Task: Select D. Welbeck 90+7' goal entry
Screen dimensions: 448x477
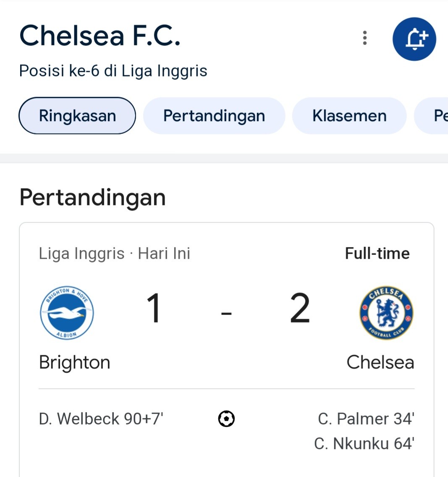Action: point(101,419)
